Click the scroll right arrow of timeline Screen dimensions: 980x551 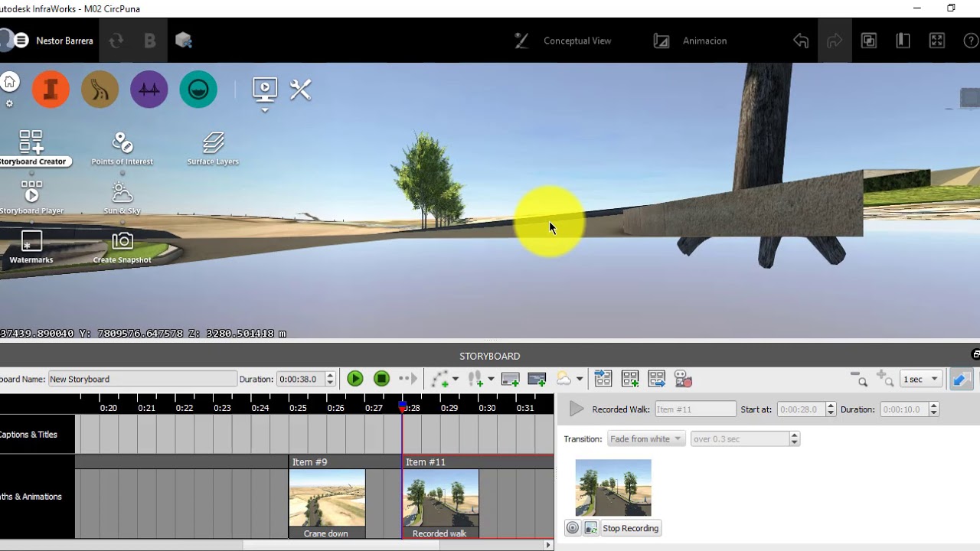coord(548,545)
